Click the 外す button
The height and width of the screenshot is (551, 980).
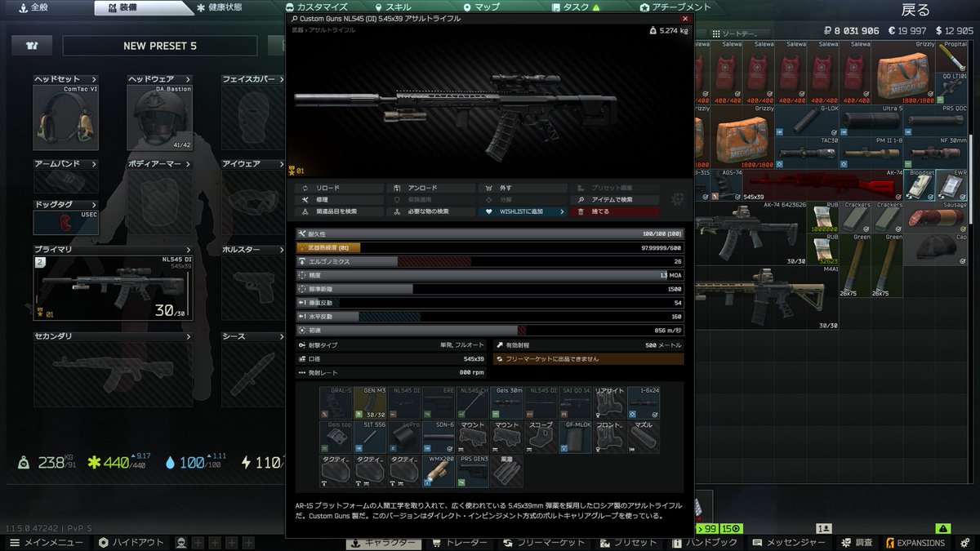tap(523, 188)
